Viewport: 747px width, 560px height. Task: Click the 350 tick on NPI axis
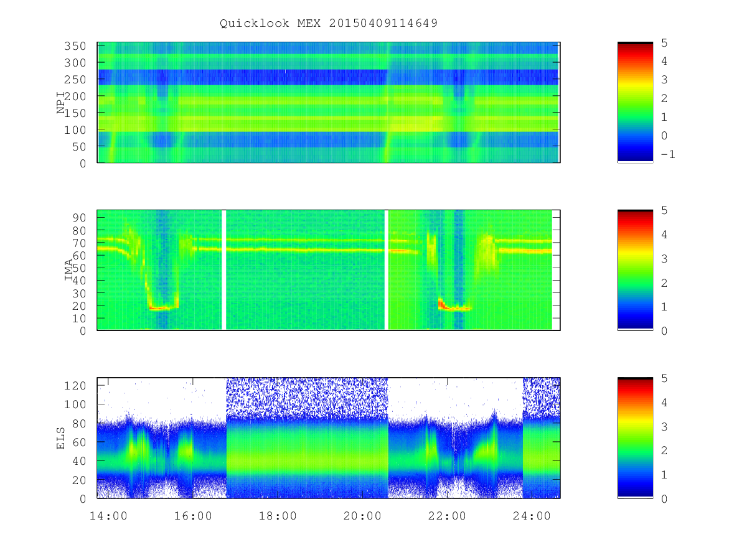[x=76, y=46]
